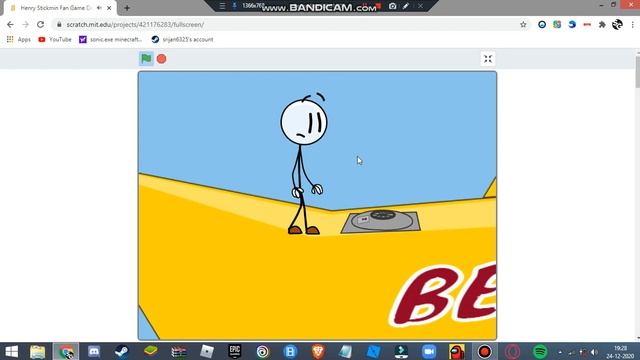Open Ubisoft Connect from the taskbar
The width and height of the screenshot is (640, 360).
262,351
